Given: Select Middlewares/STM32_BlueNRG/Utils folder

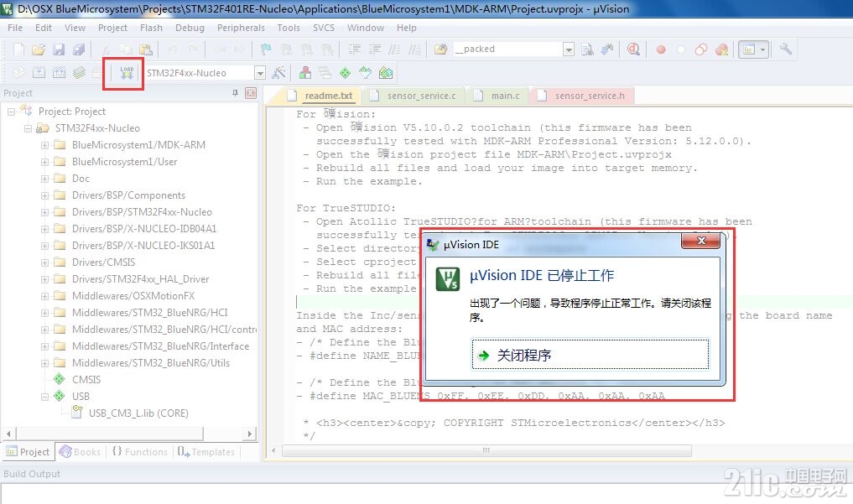Looking at the screenshot, I should click(151, 363).
